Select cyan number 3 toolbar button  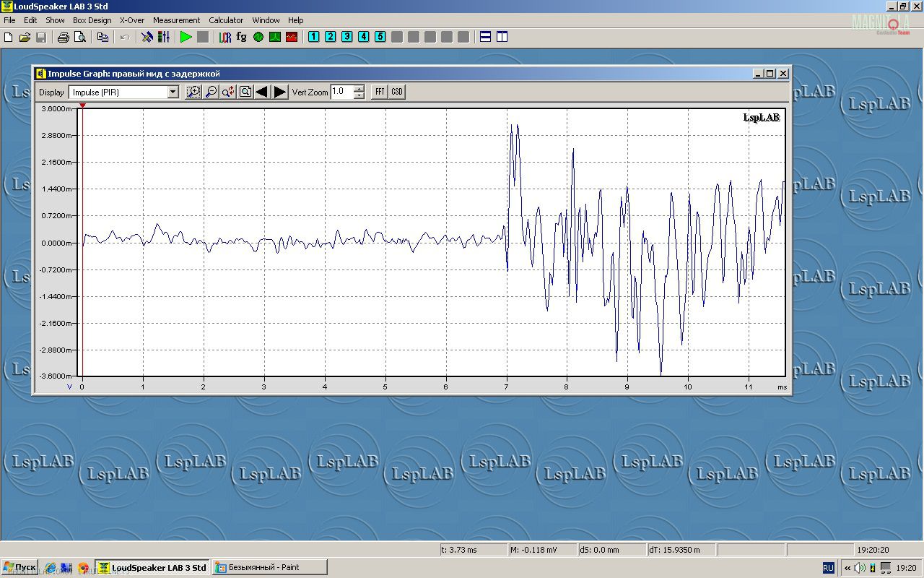click(346, 37)
